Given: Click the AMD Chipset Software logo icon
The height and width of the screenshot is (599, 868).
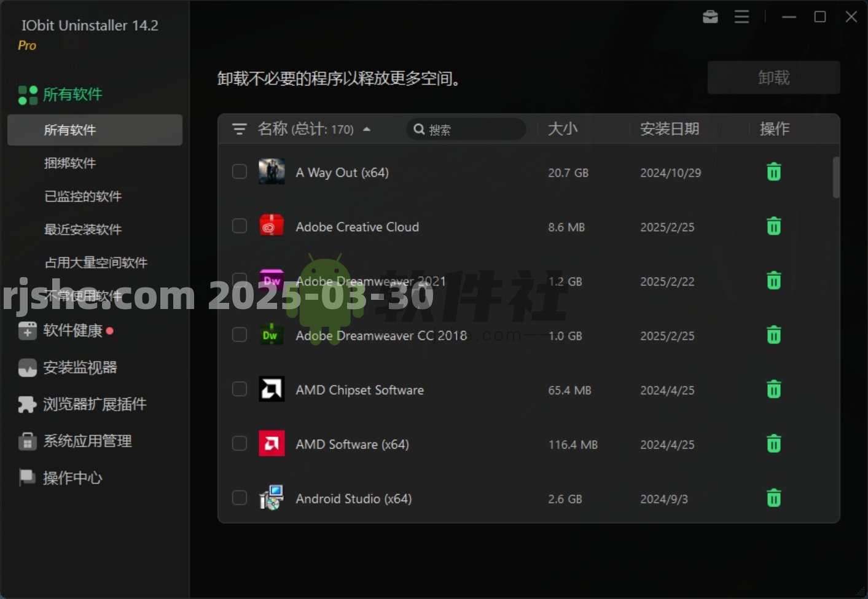Looking at the screenshot, I should point(271,389).
